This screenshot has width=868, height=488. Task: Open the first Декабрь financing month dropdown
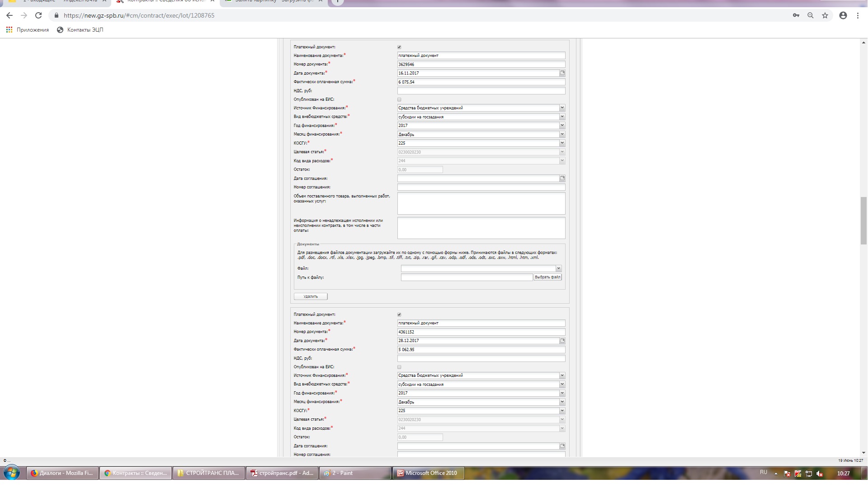pyautogui.click(x=562, y=134)
